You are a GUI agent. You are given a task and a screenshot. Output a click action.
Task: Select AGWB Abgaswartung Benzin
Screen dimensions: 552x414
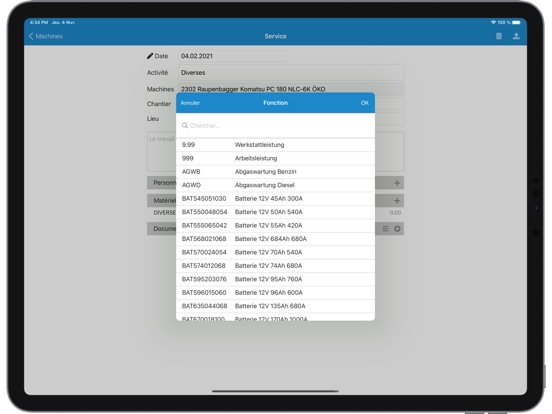(x=275, y=172)
